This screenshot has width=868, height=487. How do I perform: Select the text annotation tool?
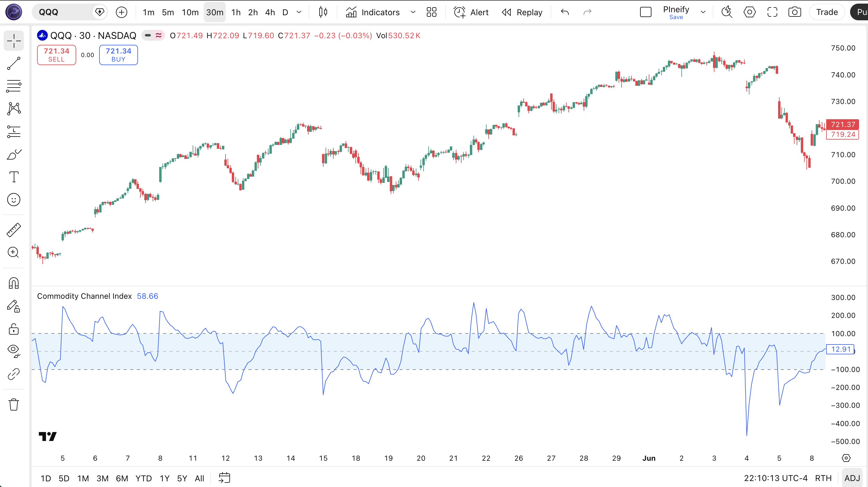pyautogui.click(x=14, y=177)
